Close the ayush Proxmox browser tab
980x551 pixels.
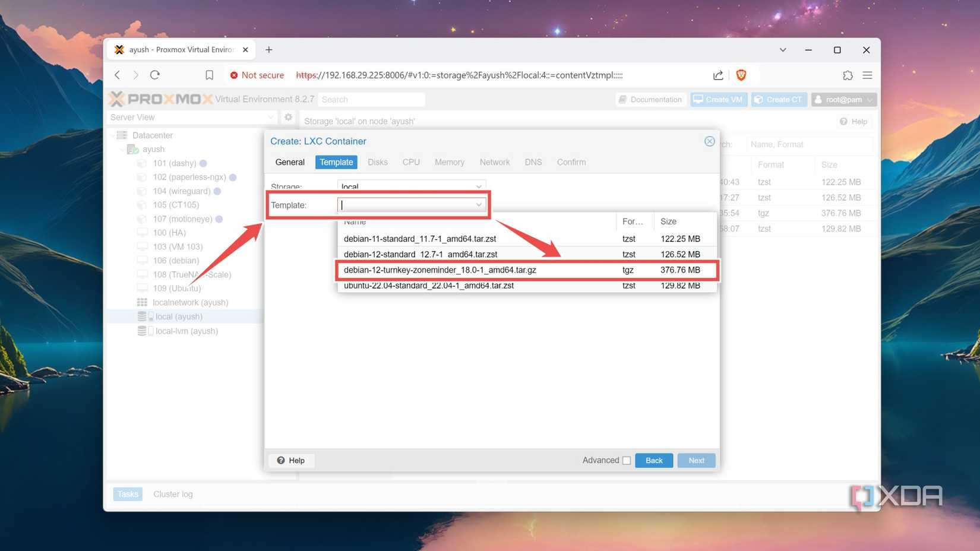point(245,50)
